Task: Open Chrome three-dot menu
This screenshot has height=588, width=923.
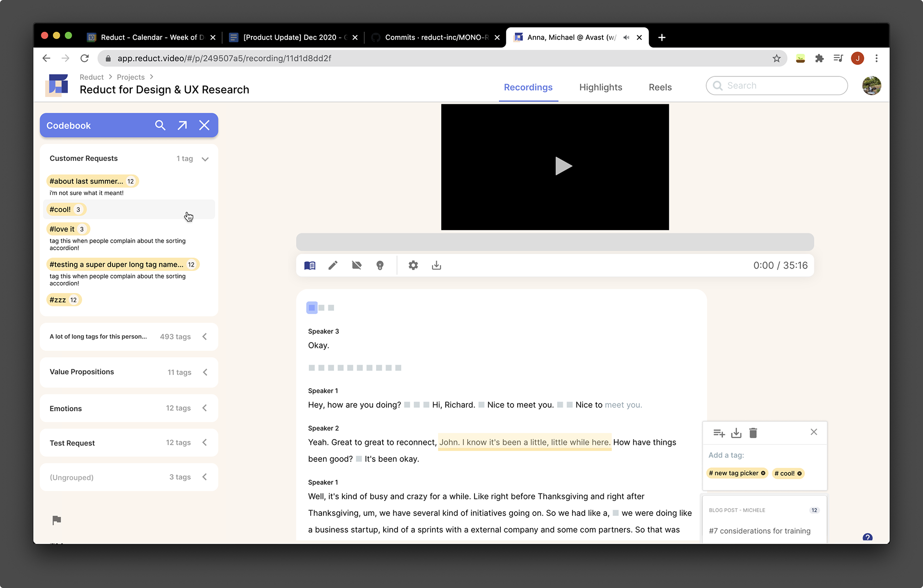Action: [877, 58]
